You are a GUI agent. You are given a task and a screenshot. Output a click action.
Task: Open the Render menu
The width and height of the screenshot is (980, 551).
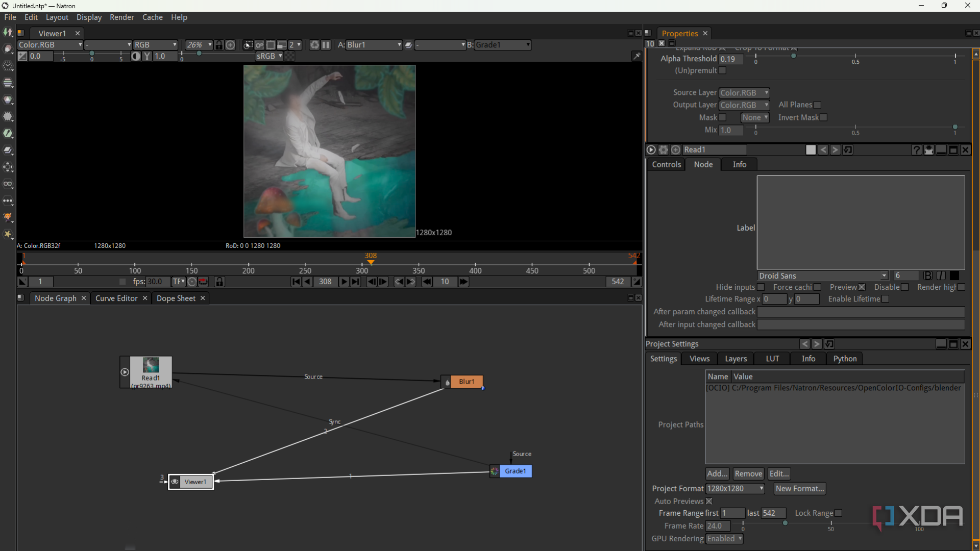pyautogui.click(x=122, y=17)
